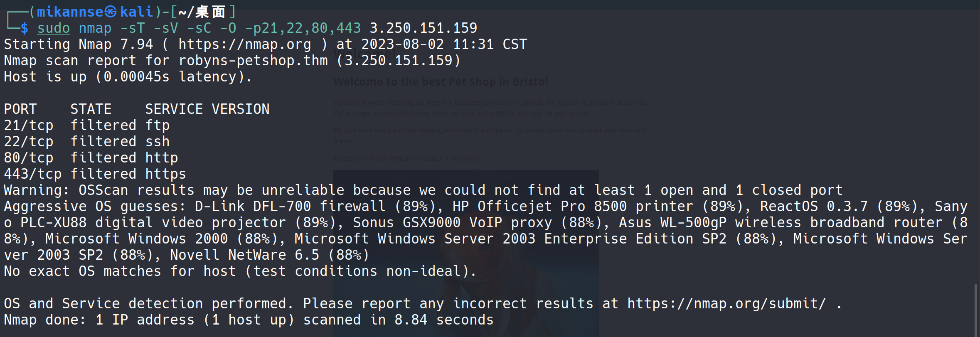The image size is (980, 337).
Task: Click the dollar sign prompt symbol
Action: 25,28
